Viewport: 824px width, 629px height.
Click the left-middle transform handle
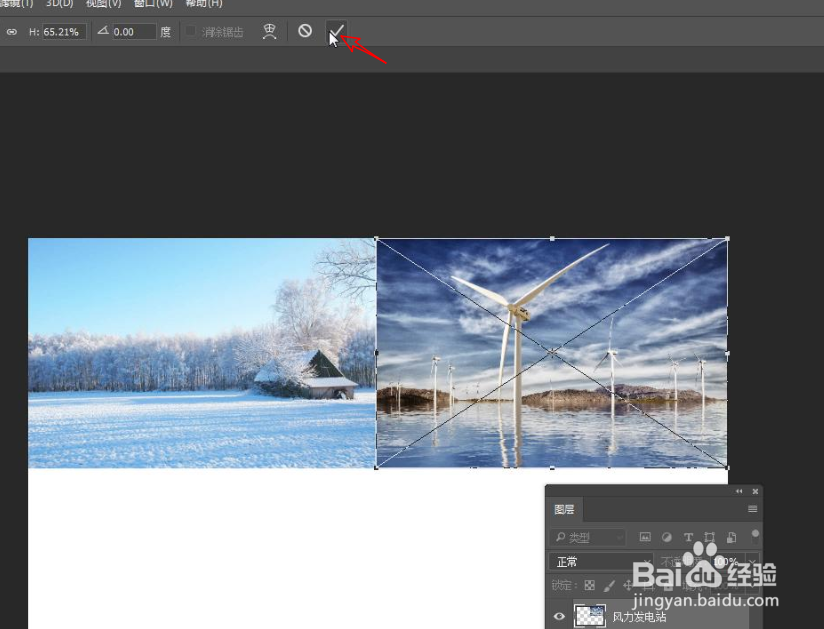click(x=376, y=353)
